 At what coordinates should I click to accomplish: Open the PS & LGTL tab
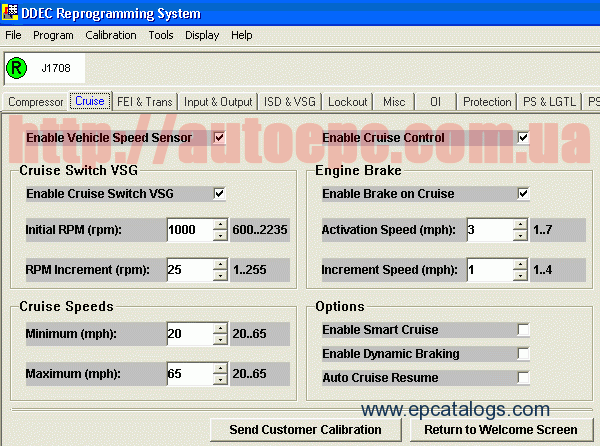tap(549, 102)
